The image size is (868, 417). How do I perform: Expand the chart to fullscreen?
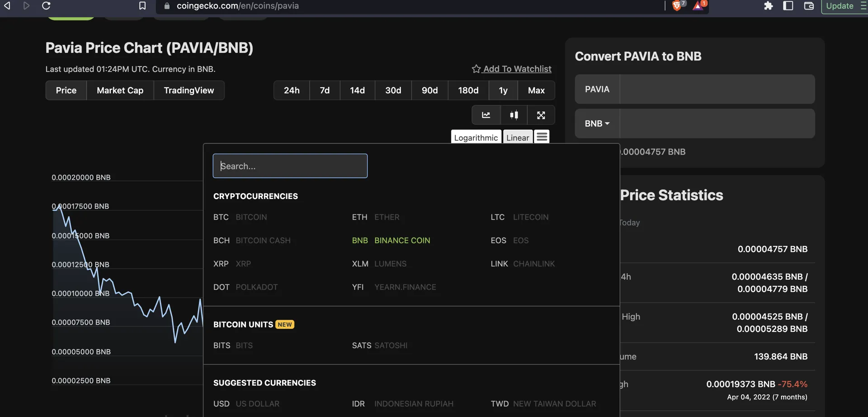tap(541, 115)
